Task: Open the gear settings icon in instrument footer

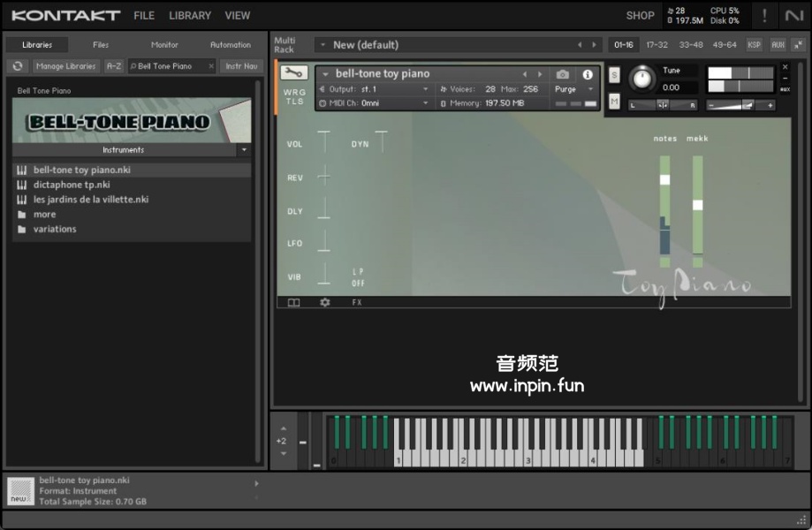Action: pyautogui.click(x=324, y=302)
